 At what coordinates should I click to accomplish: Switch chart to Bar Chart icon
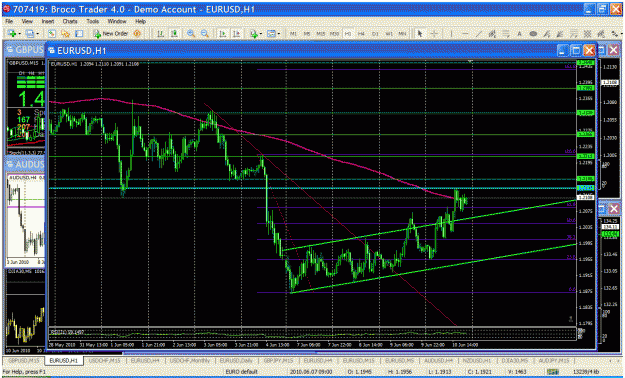pos(160,34)
